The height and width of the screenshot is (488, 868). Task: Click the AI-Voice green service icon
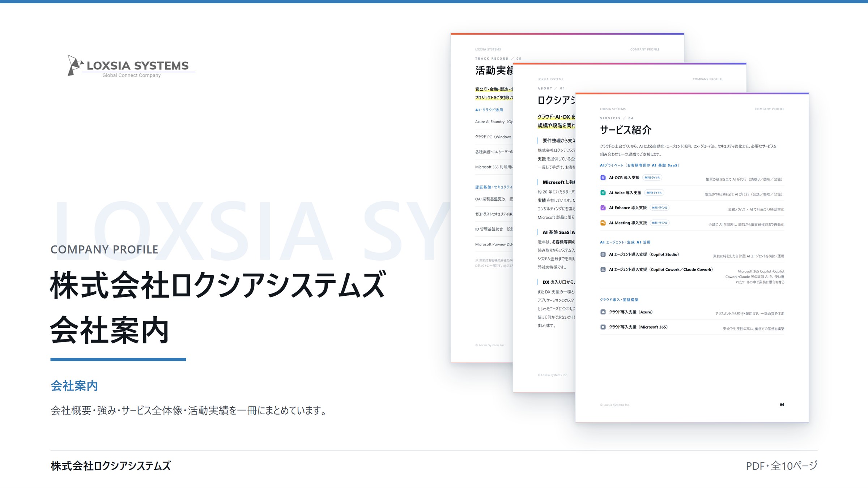click(x=603, y=193)
